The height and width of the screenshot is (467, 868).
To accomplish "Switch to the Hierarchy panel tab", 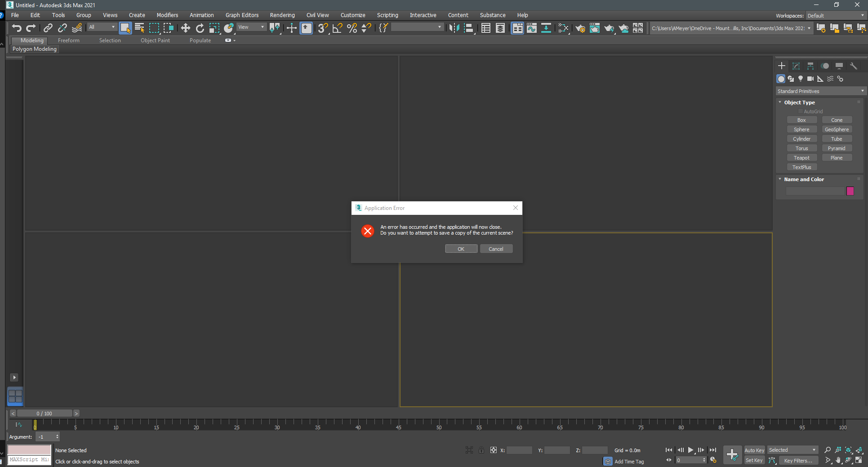I will coord(810,66).
